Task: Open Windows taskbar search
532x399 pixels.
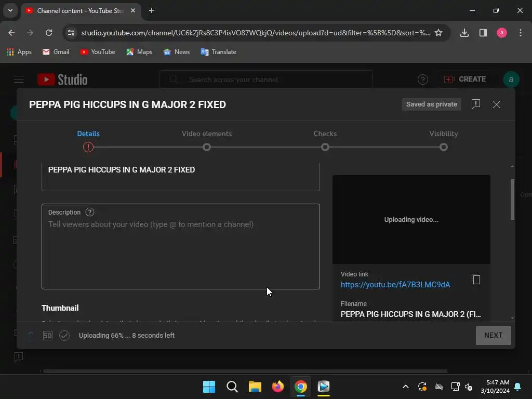Action: (232, 387)
